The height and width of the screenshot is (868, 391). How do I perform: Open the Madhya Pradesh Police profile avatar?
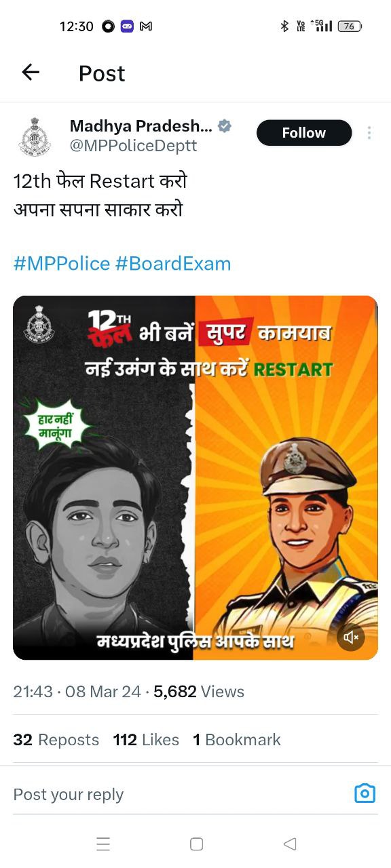(x=34, y=136)
